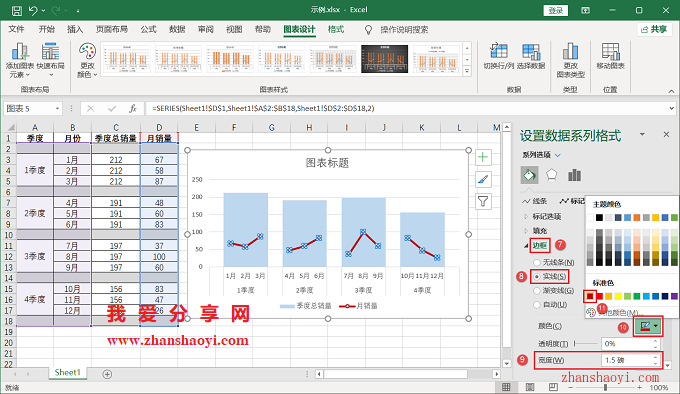Select the first chart style thumbnail
This screenshot has height=394, width=680.
coord(126,59)
